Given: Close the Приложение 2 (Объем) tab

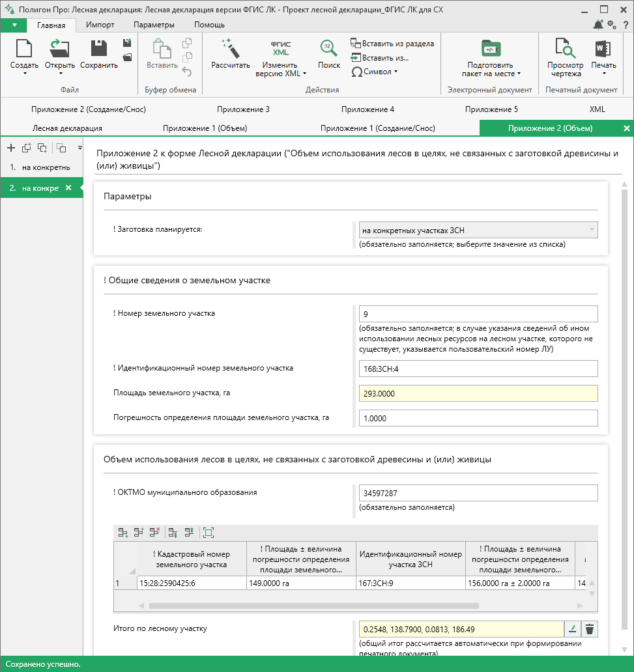Looking at the screenshot, I should [627, 128].
